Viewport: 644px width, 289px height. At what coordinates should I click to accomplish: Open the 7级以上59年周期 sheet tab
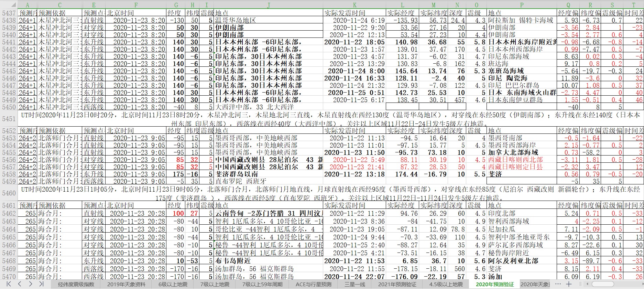[262, 284]
